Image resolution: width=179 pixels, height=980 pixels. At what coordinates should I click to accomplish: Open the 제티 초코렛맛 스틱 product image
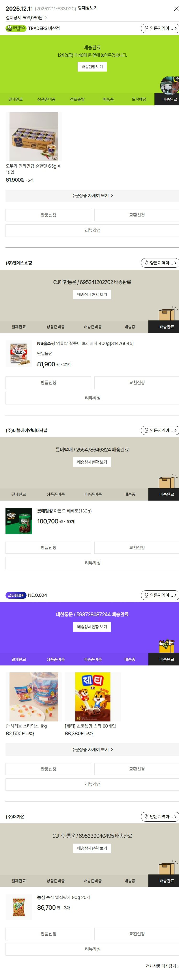[93, 697]
